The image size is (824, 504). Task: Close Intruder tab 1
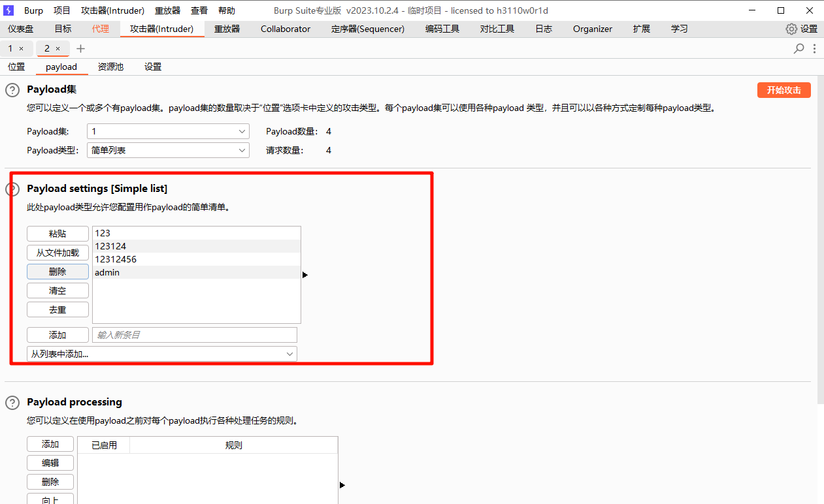click(x=21, y=48)
